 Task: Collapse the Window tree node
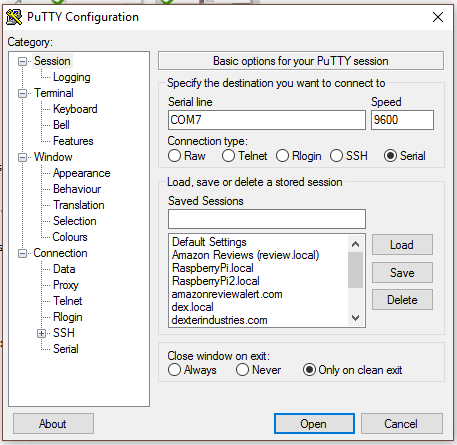[x=22, y=157]
